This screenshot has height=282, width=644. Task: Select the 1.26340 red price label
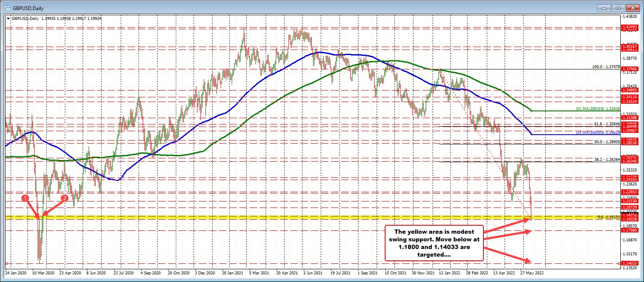[x=629, y=161]
